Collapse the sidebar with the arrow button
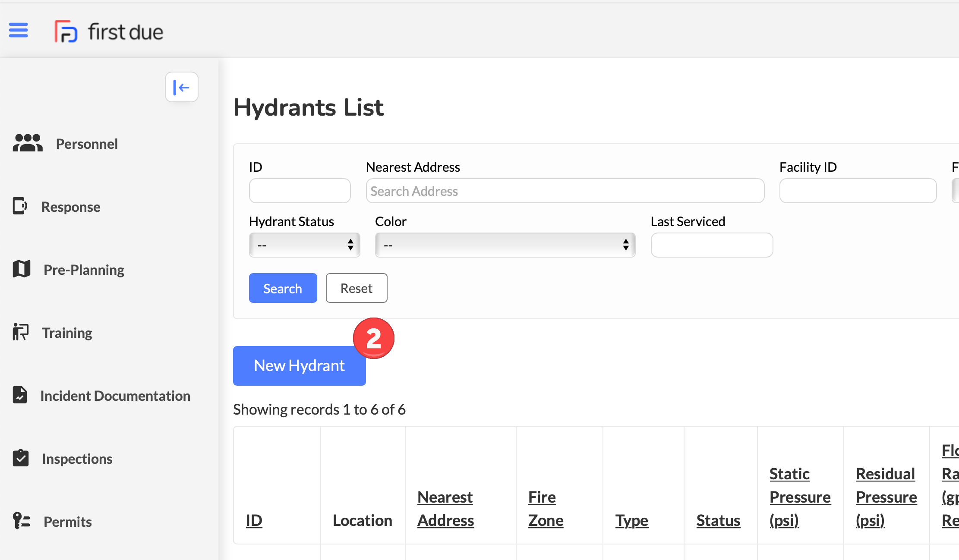This screenshot has height=560, width=959. point(181,87)
